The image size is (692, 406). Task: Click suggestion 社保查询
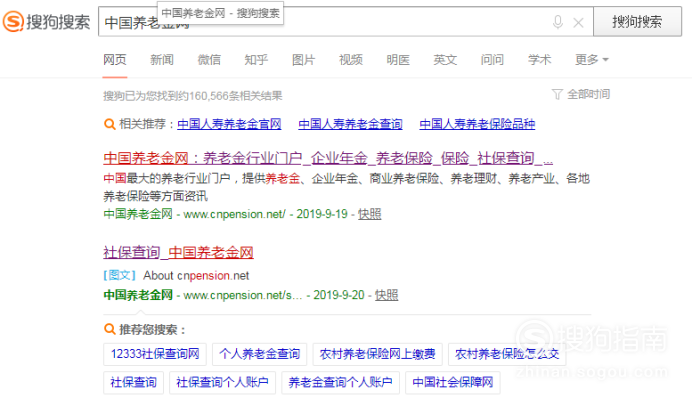tap(133, 382)
